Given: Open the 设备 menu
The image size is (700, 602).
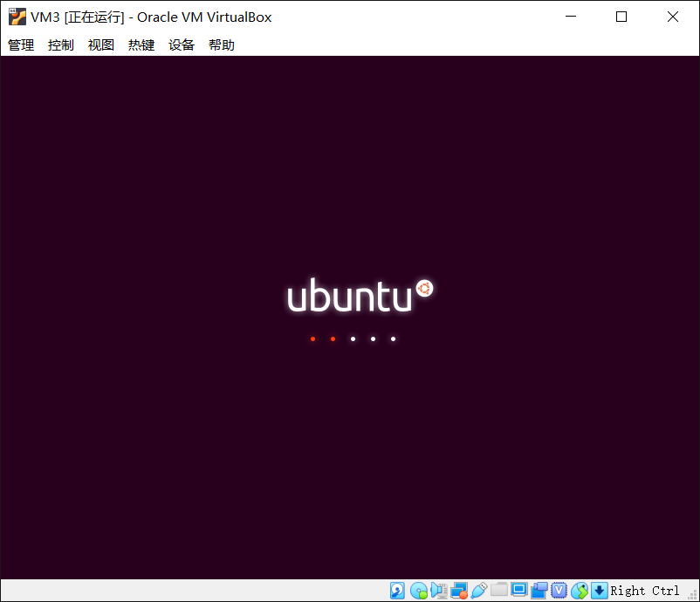Looking at the screenshot, I should [182, 45].
